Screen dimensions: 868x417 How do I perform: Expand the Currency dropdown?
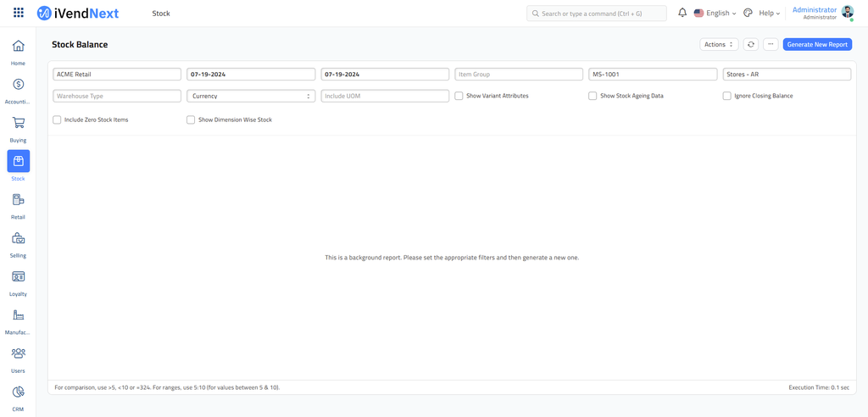[251, 96]
